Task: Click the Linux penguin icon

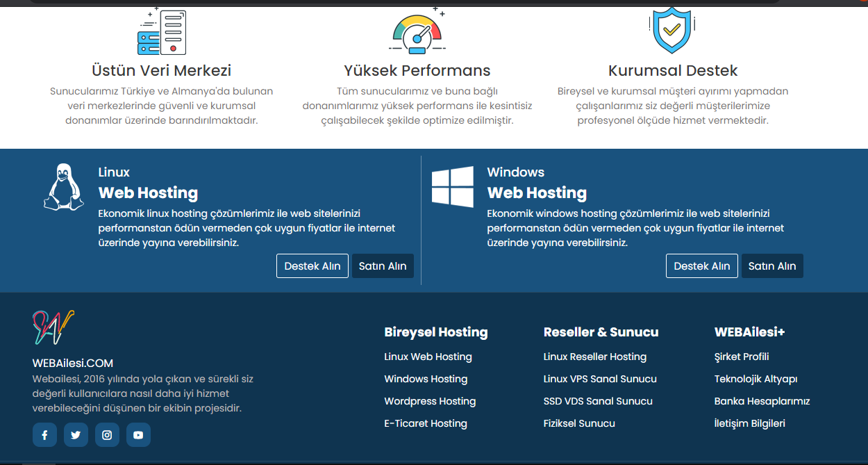Action: tap(64, 187)
